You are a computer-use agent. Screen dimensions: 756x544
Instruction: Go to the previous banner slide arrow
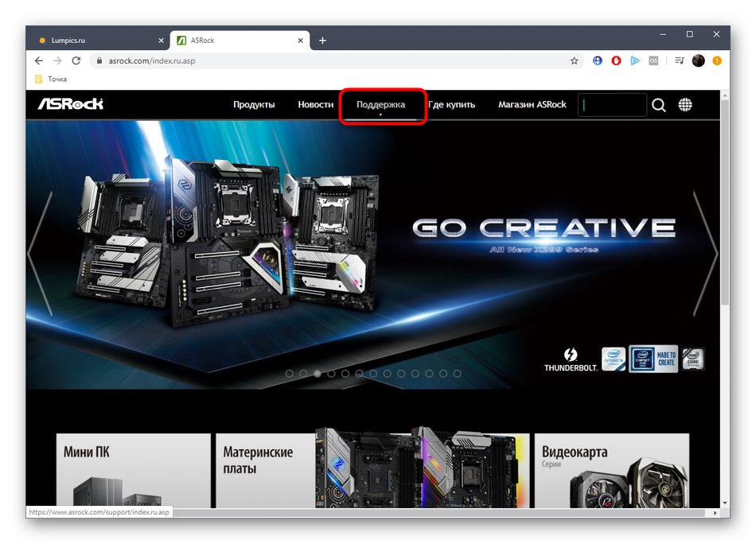tap(40, 254)
